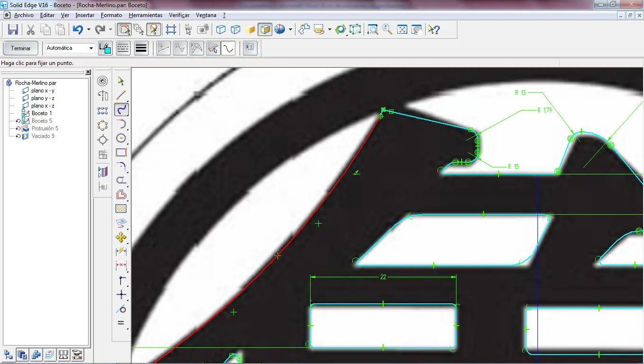This screenshot has width=644, height=364.
Task: Undo the last sketch action
Action: [x=78, y=29]
